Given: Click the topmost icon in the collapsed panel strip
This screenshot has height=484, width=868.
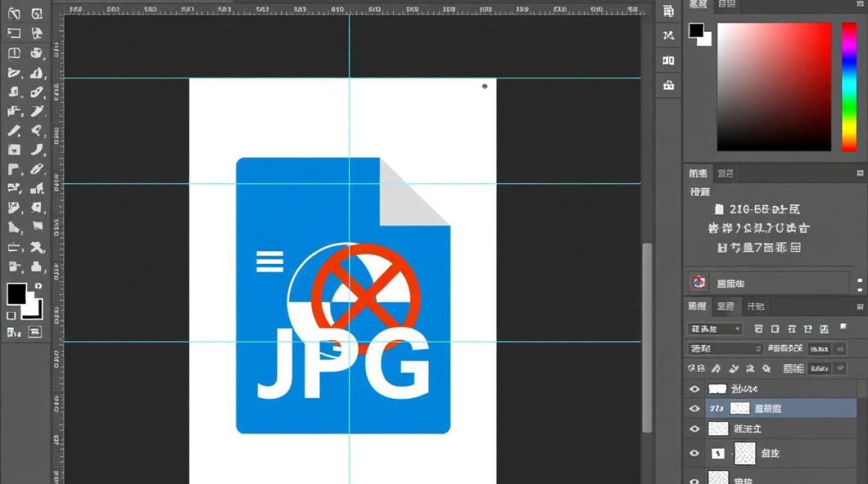Looking at the screenshot, I should [668, 11].
